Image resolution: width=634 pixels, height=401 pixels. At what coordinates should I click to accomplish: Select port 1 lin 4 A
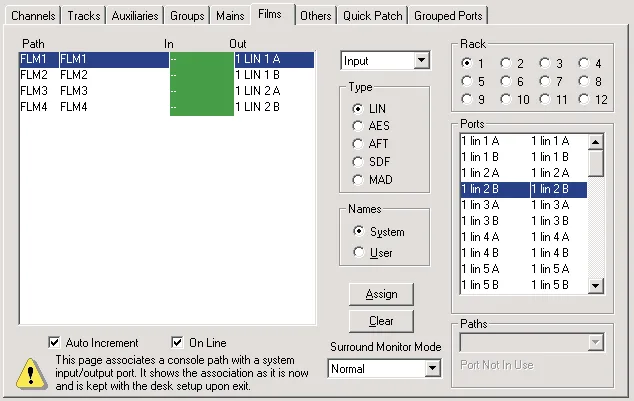click(x=524, y=237)
